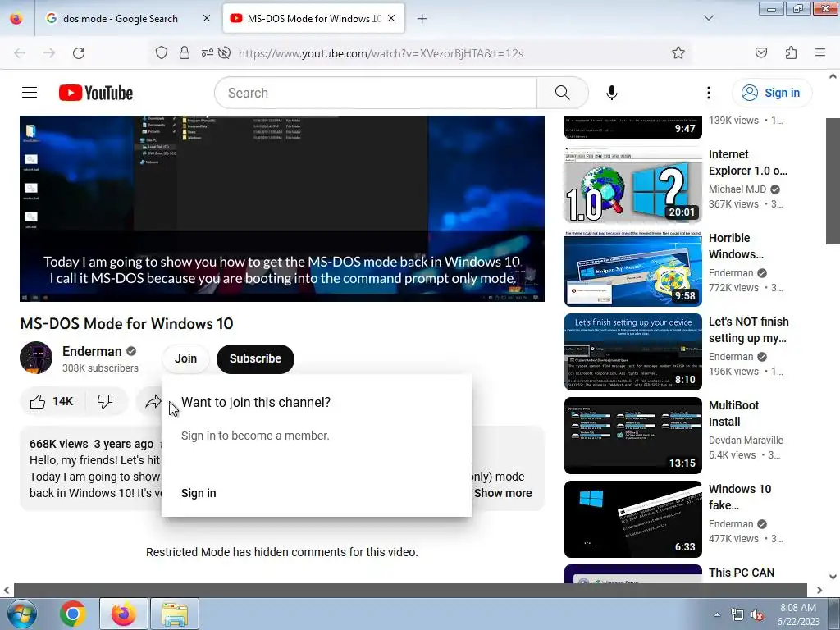The image size is (840, 630).
Task: Click the main video player
Action: coord(282,208)
